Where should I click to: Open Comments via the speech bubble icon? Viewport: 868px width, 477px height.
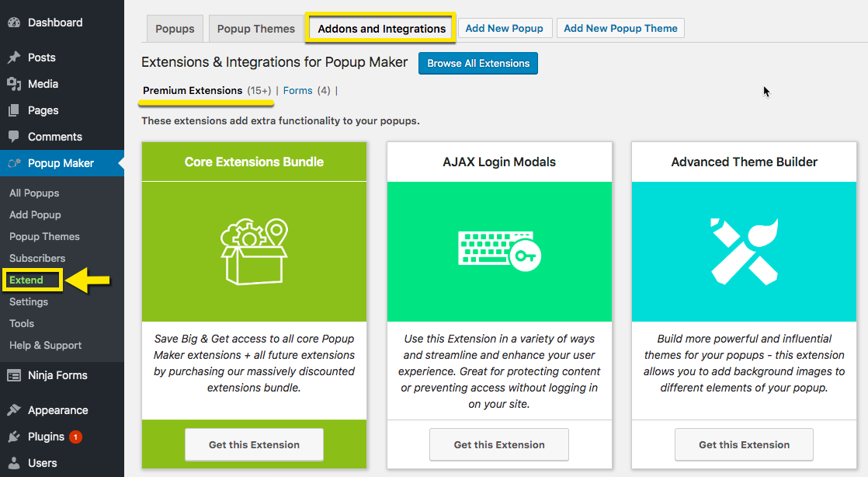[x=17, y=136]
